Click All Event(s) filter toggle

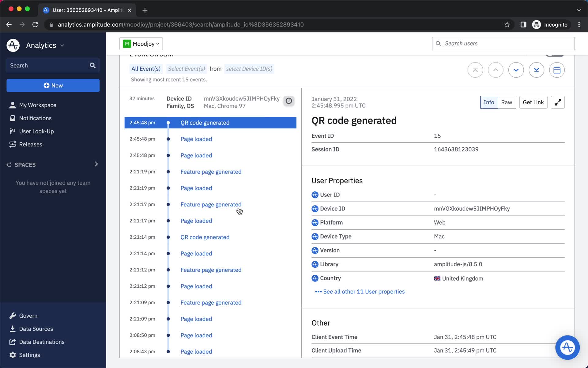point(146,68)
